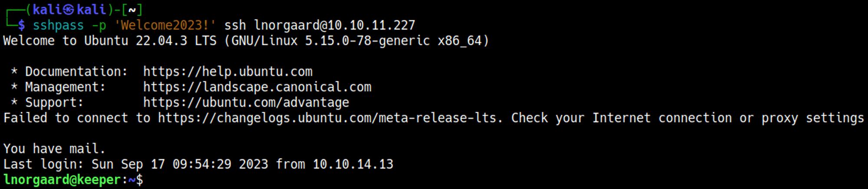Click the "You have mail." message

(54, 149)
